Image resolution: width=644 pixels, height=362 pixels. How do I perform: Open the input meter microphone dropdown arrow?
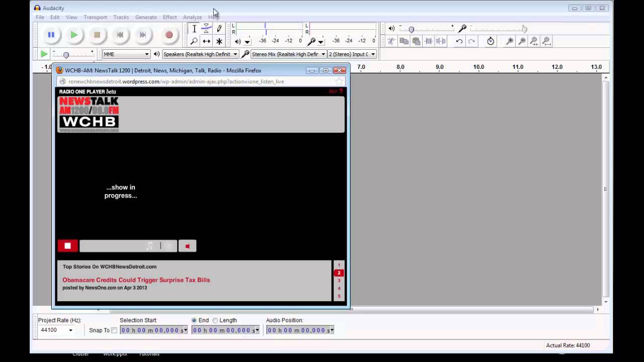pos(320,42)
